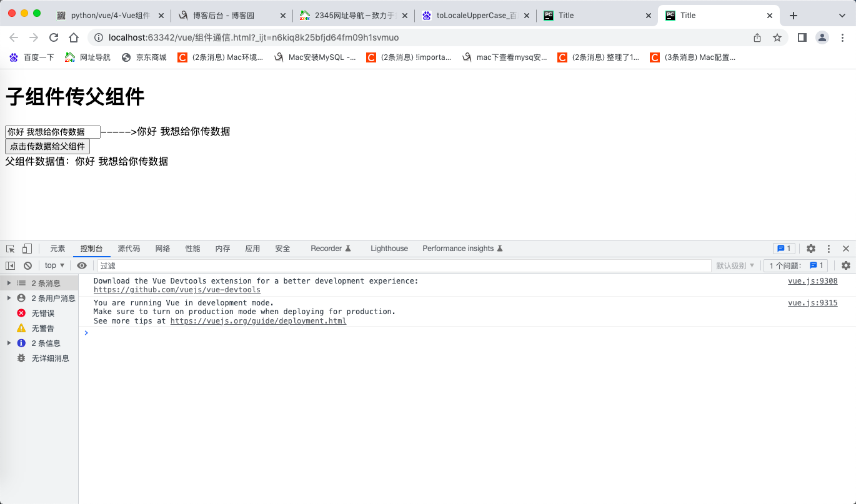
Task: Share this page using the share icon
Action: (x=757, y=37)
